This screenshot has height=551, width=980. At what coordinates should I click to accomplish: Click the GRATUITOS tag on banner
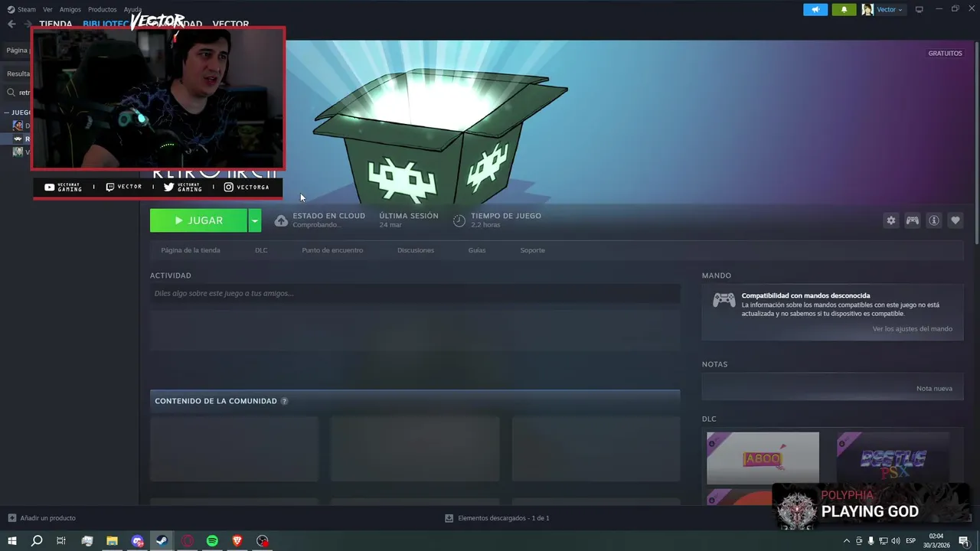pos(945,54)
